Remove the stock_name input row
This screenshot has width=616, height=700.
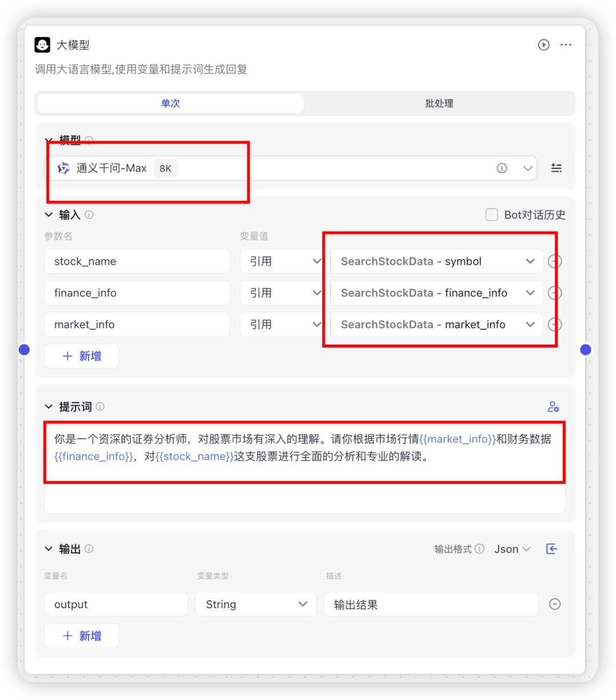[x=554, y=261]
